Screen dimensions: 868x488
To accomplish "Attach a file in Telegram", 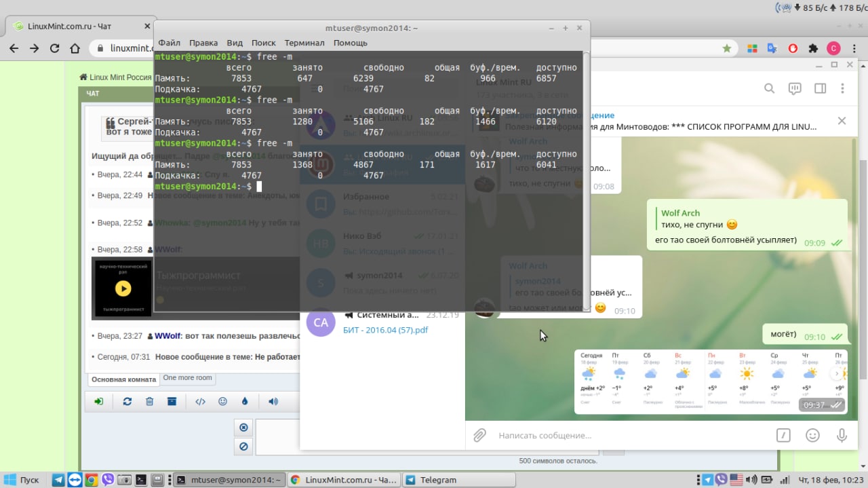I will point(479,435).
